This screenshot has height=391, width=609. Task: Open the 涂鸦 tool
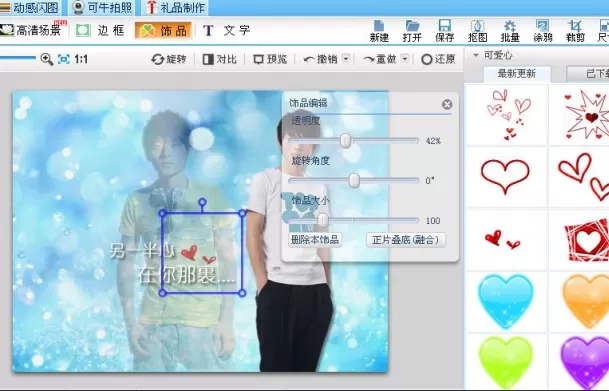click(543, 31)
